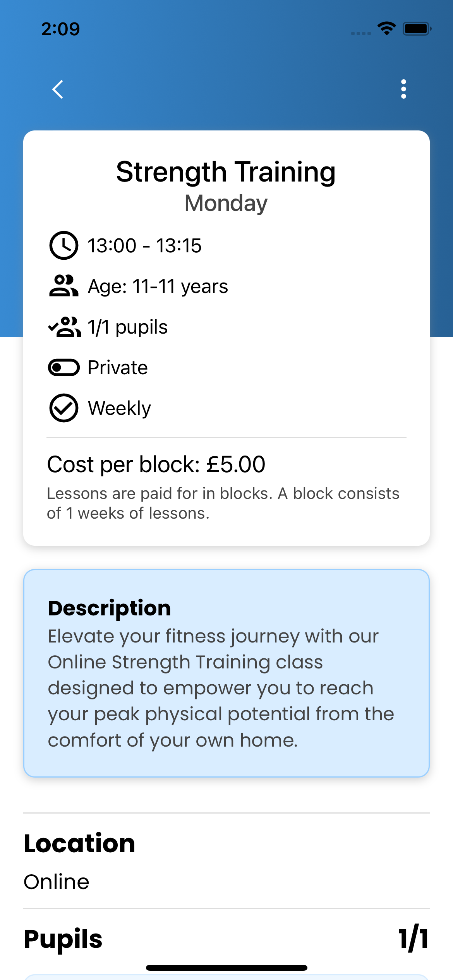
Task: Tap the Description card
Action: point(226,673)
